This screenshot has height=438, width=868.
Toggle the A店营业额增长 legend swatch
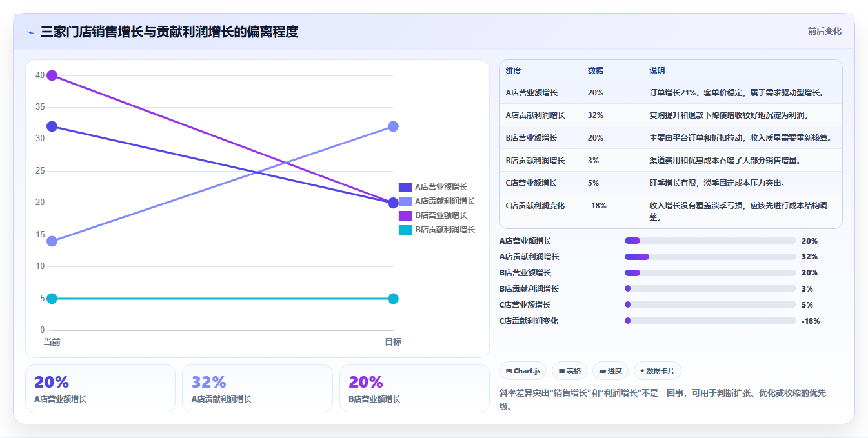pyautogui.click(x=405, y=187)
